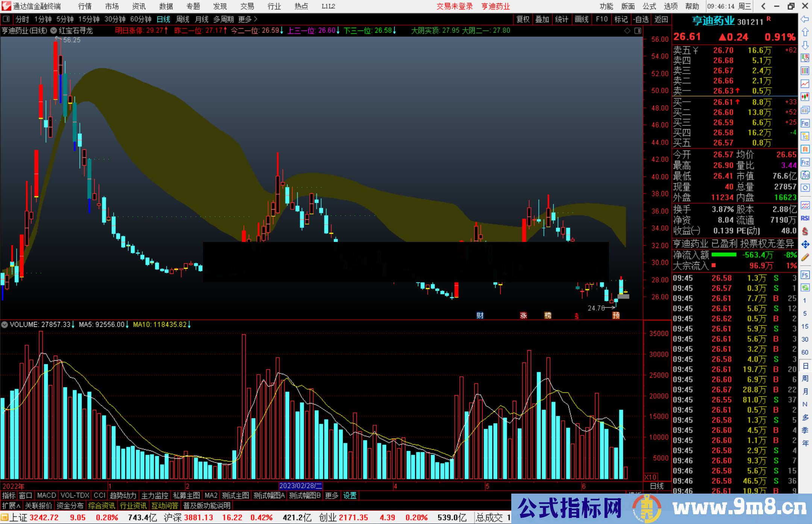The image size is (812, 524).
Task: Click the stock name 亨迪药业 301211 header
Action: 728,21
